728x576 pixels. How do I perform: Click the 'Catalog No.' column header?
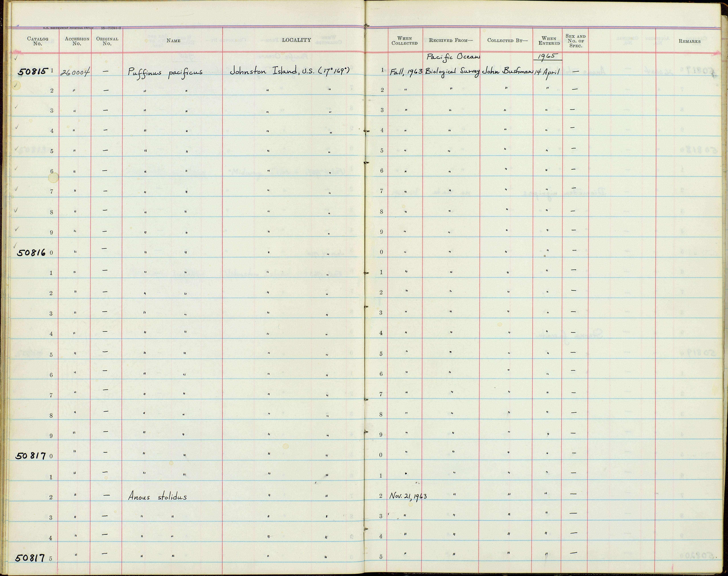(37, 41)
